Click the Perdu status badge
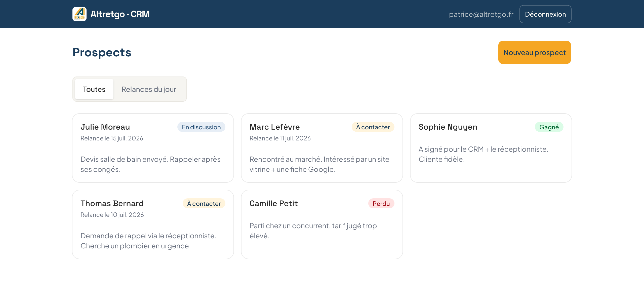The image size is (644, 302). pos(381,204)
